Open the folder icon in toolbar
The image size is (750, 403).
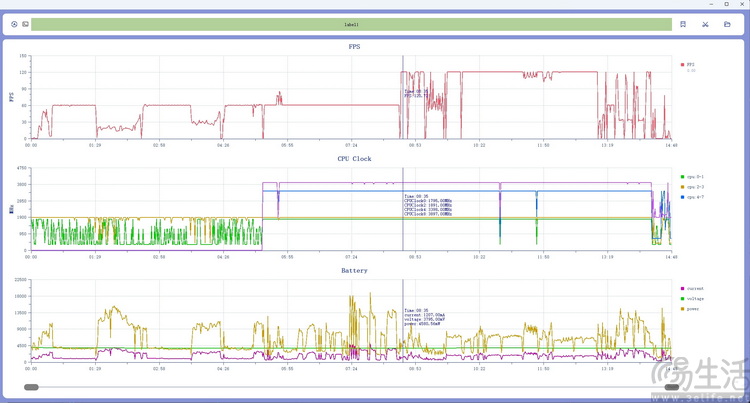pyautogui.click(x=727, y=24)
